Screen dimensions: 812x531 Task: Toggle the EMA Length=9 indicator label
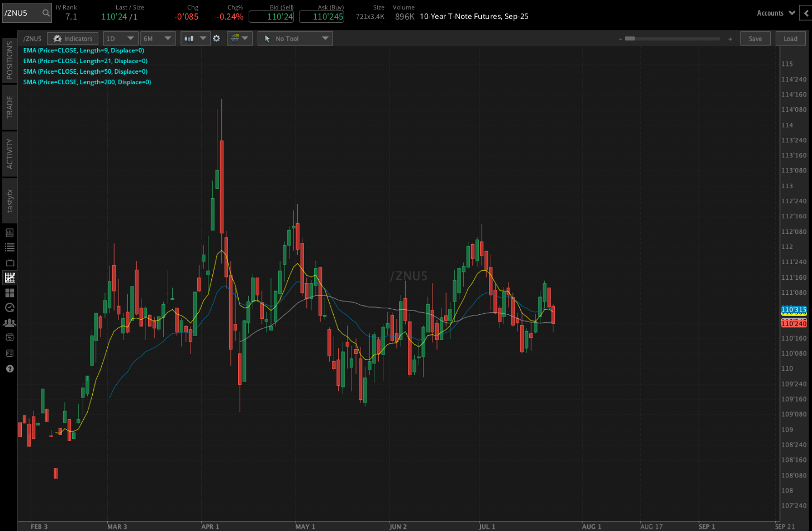83,50
